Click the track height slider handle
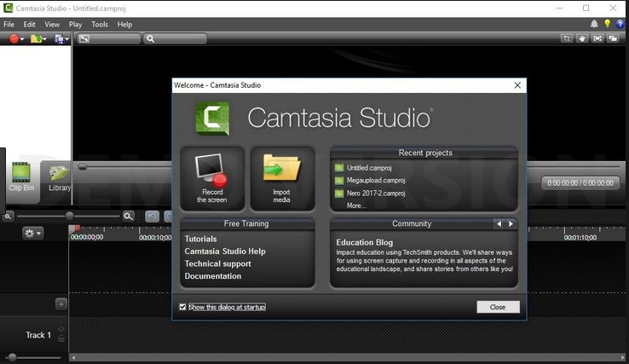The height and width of the screenshot is (364, 629). (13, 357)
